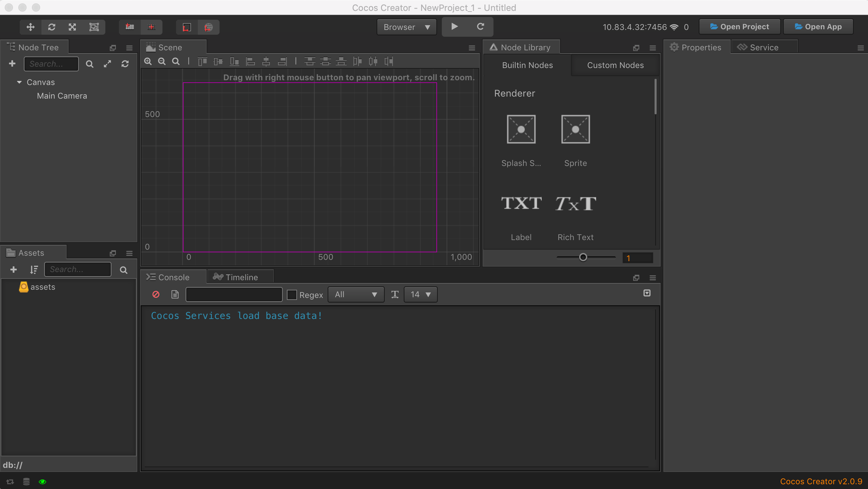Click the wifi connection icon
868x489 pixels.
click(x=674, y=27)
